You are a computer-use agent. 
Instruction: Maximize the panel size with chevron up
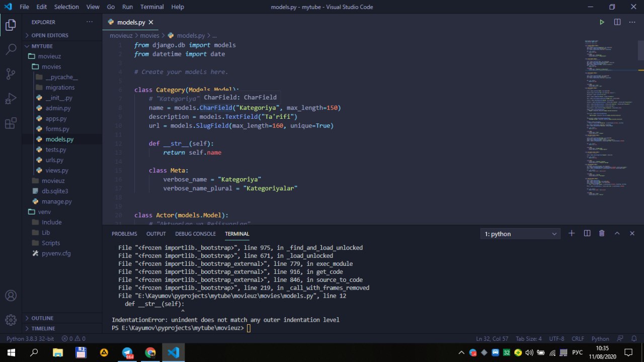617,233
